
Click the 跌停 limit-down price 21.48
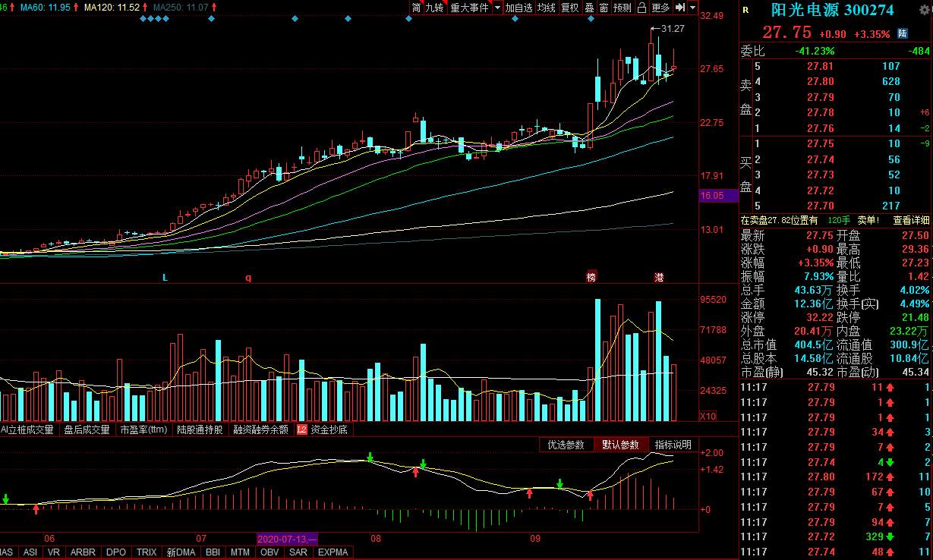coord(916,317)
